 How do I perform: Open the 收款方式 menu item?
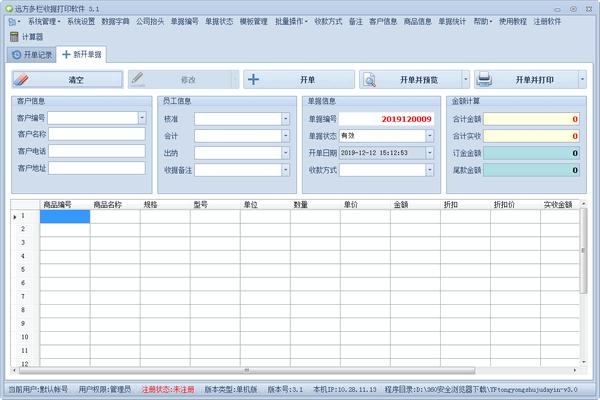pyautogui.click(x=328, y=21)
